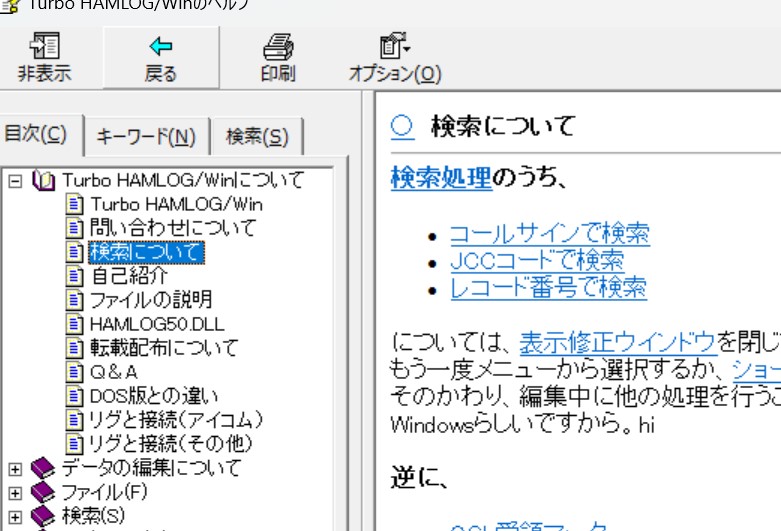
Task: Switch to the 検索(S) search tab
Action: [x=257, y=137]
